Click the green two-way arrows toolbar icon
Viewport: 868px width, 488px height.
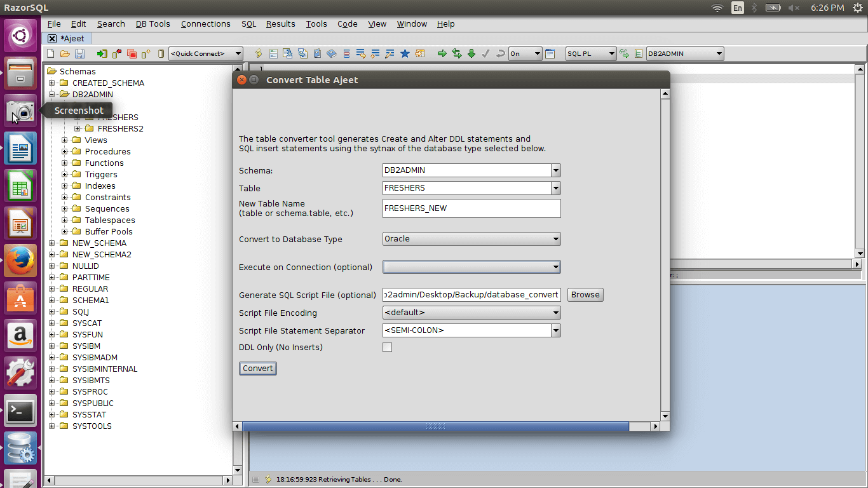[457, 54]
